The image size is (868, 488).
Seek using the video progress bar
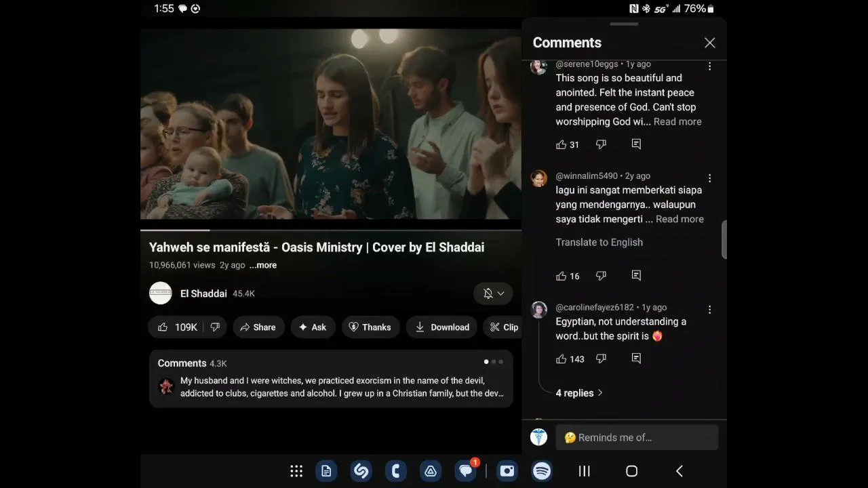point(331,230)
